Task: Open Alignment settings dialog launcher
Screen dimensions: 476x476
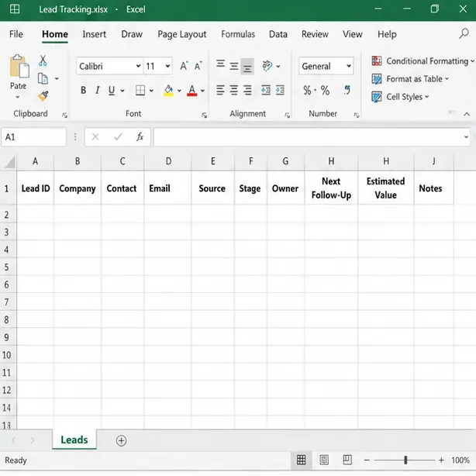Action: (x=287, y=115)
